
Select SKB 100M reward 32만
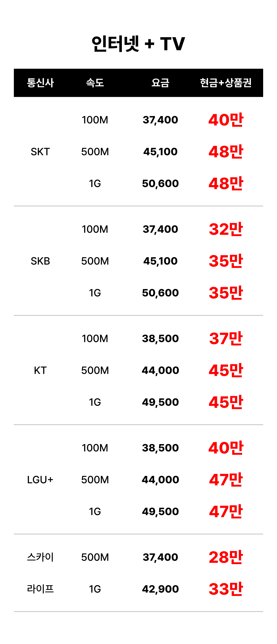(226, 229)
